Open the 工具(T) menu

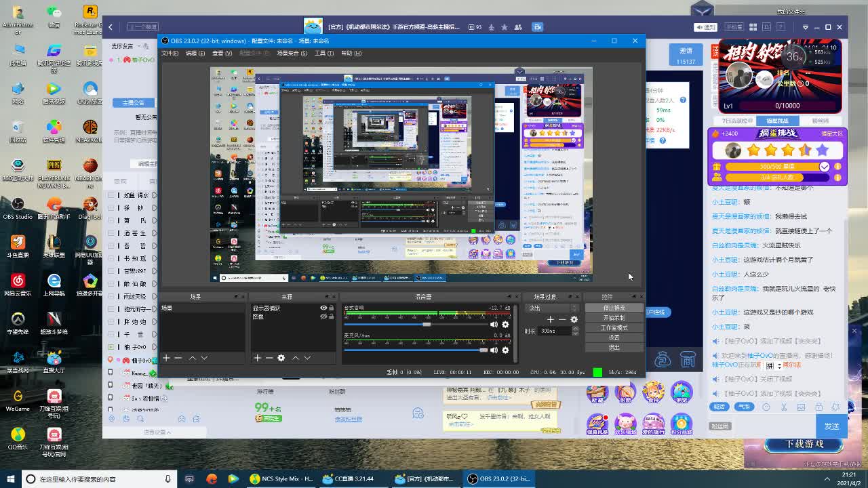(x=323, y=53)
